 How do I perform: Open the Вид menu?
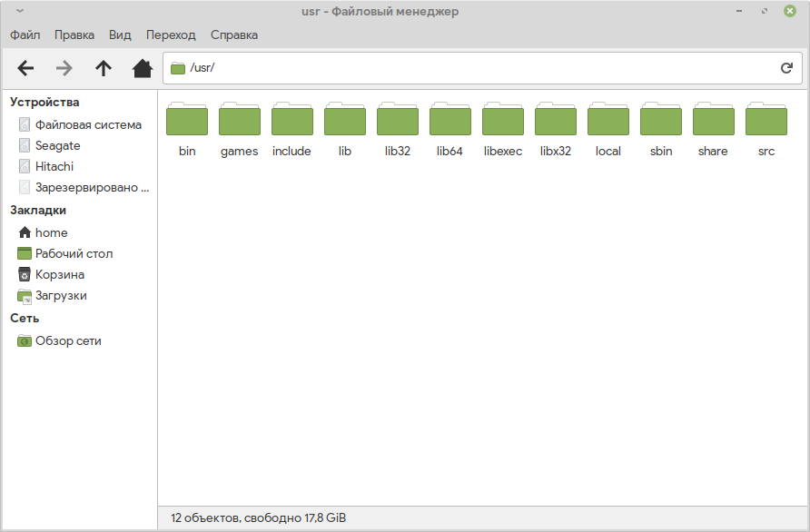click(120, 35)
